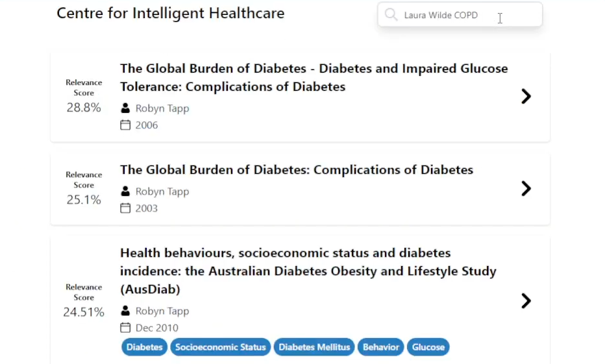Expand the AusDiab study result arrow
The image size is (605, 364).
[x=526, y=301]
